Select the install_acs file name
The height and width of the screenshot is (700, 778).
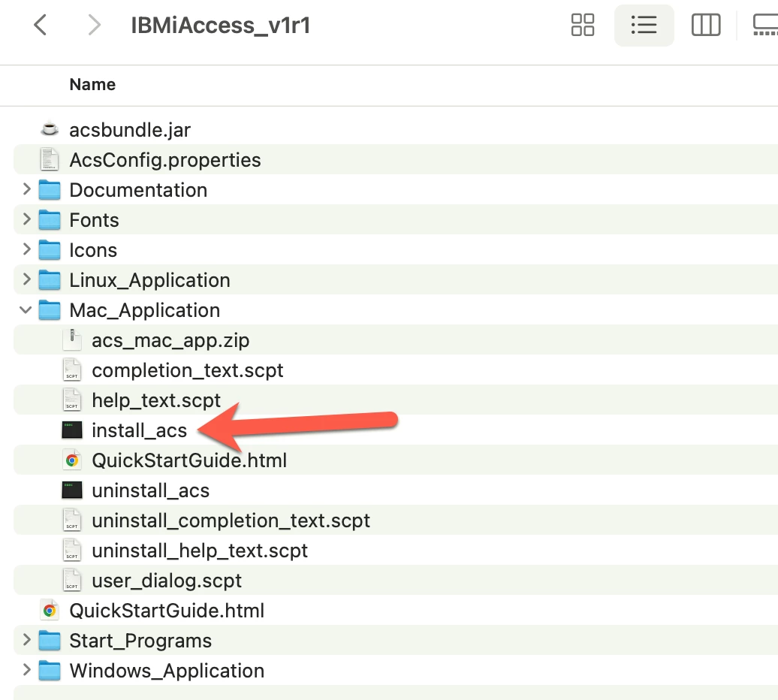coord(140,430)
